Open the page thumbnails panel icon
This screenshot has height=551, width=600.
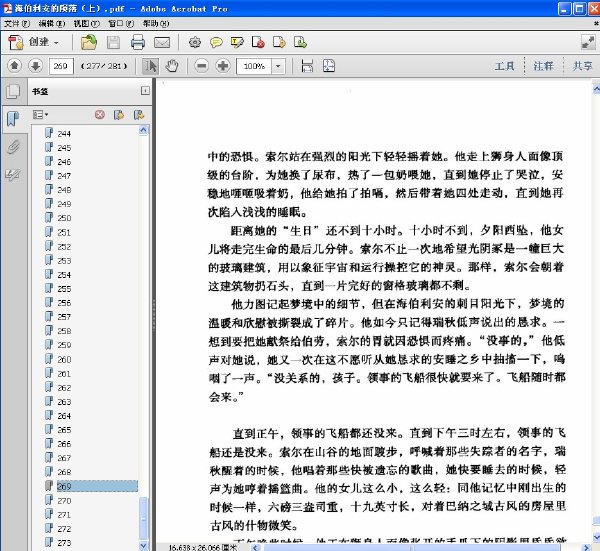pos(13,91)
